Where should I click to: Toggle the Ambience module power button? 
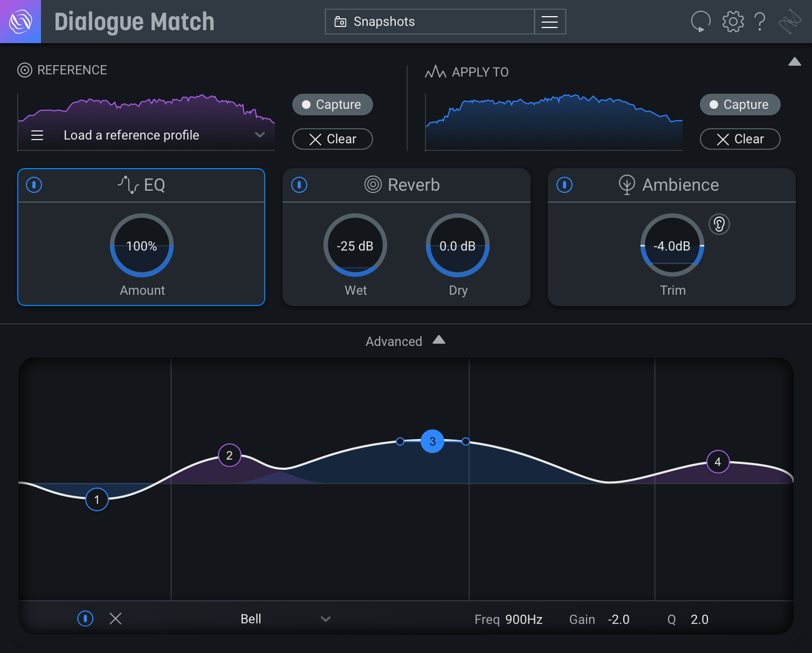click(565, 185)
